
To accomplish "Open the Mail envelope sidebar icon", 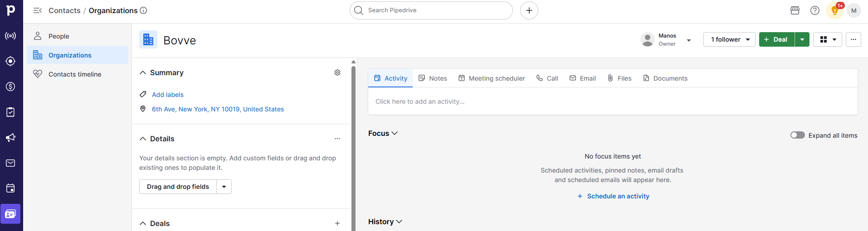I will point(10,163).
